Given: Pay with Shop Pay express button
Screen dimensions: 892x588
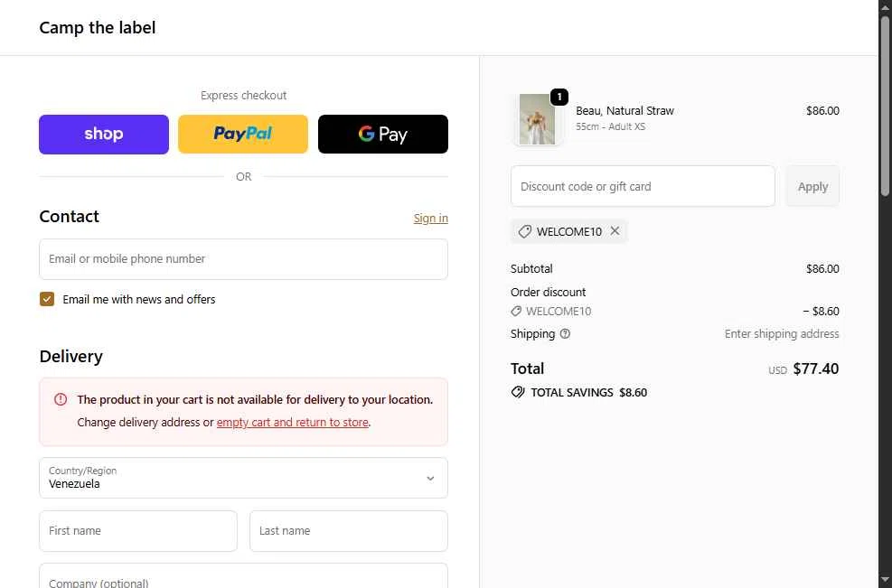Looking at the screenshot, I should click(104, 135).
